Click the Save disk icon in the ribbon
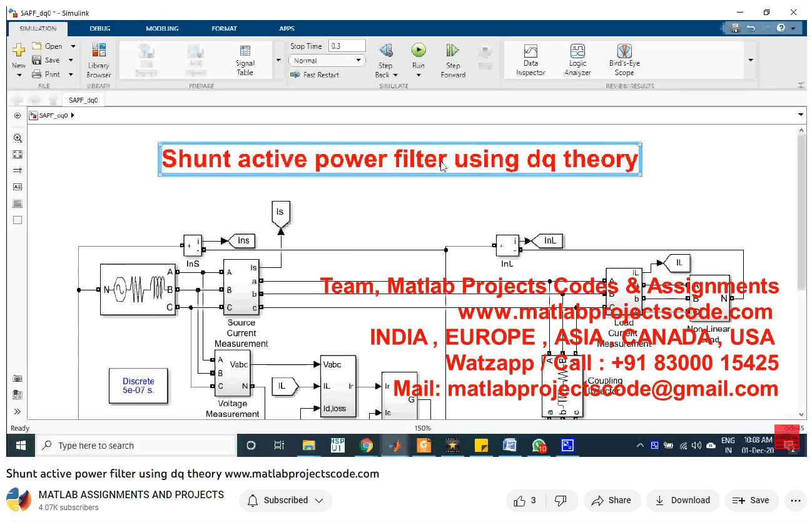The width and height of the screenshot is (812, 522). [x=37, y=60]
